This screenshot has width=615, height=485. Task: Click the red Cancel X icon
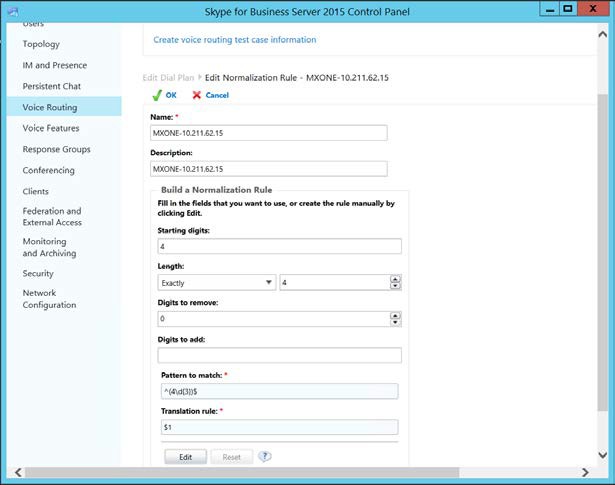(x=196, y=95)
